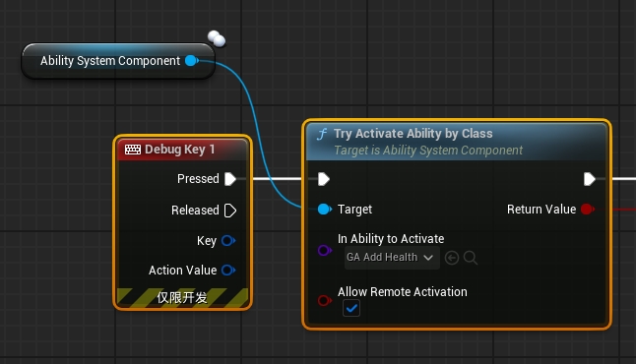Click the dropdown chevron next to GA Add Health
Viewport: 636px width, 364px height.
click(x=428, y=258)
